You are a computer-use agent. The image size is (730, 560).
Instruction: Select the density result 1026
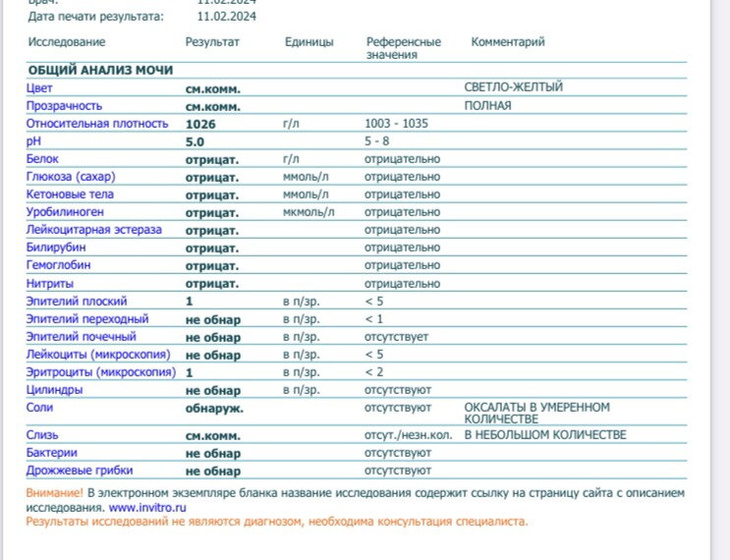pos(201,124)
